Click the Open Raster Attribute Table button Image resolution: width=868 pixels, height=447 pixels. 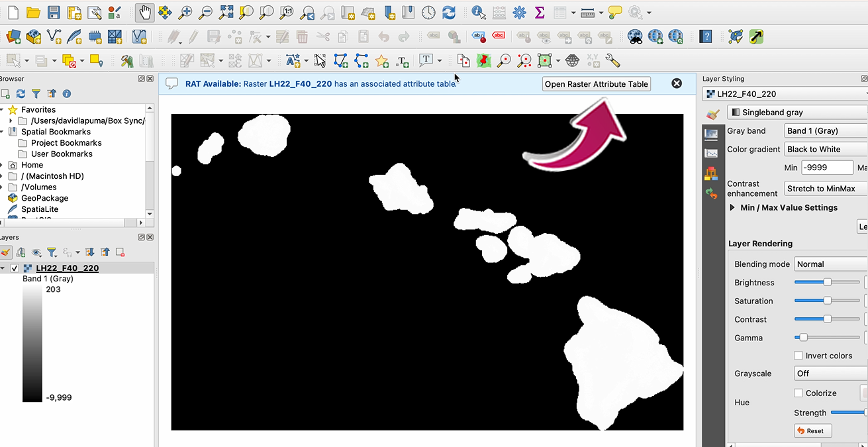click(x=596, y=83)
